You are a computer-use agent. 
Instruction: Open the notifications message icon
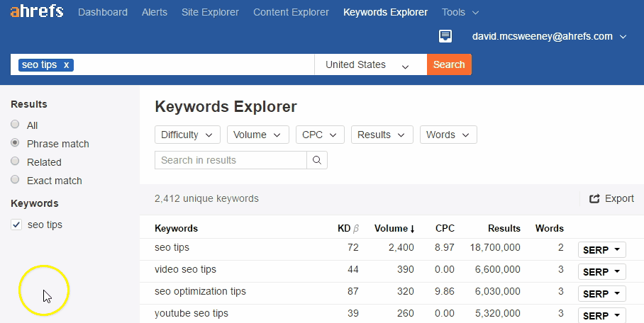point(445,36)
